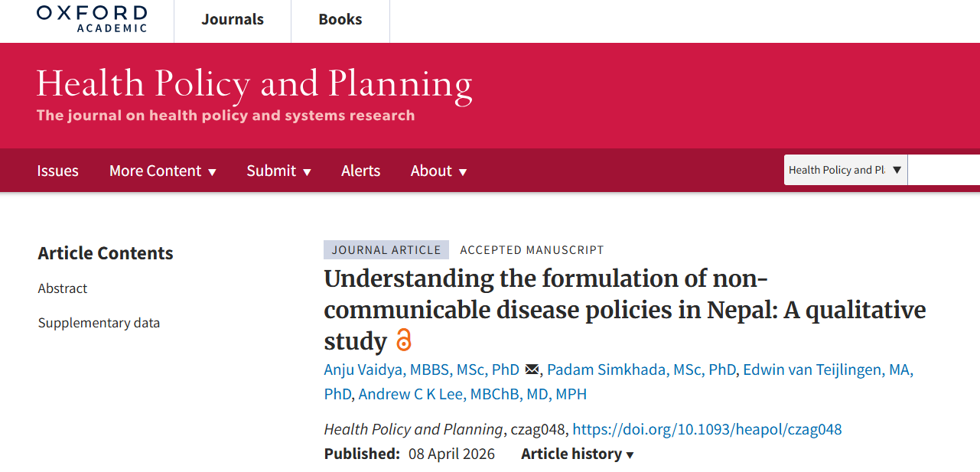The image size is (980, 472).
Task: Open author Padam Simkhada's details
Action: [x=642, y=370]
